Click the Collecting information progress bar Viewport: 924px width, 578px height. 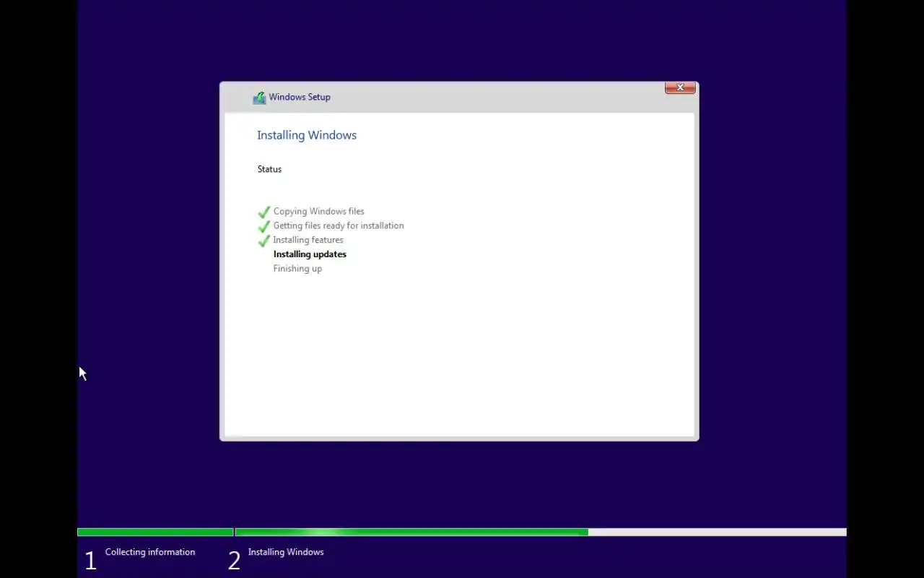pos(155,532)
